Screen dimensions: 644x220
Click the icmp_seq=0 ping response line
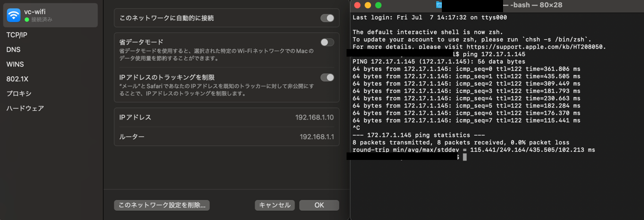466,69
